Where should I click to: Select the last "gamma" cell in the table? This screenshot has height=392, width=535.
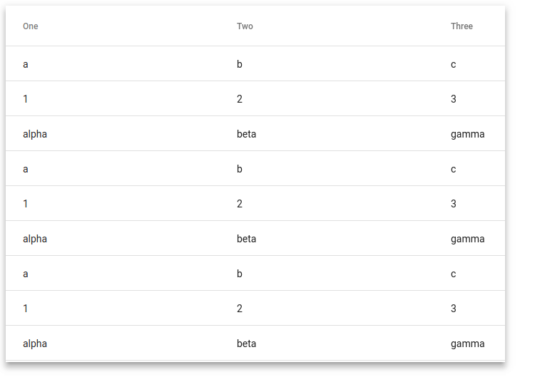[x=467, y=344]
